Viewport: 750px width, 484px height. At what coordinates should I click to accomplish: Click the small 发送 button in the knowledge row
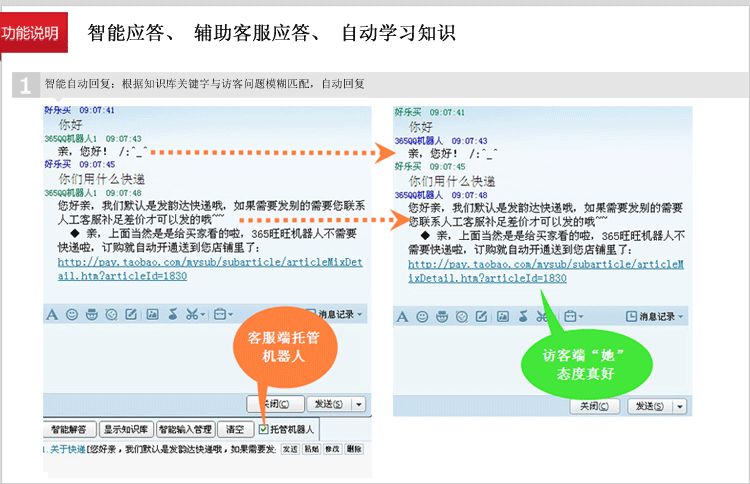[x=290, y=449]
